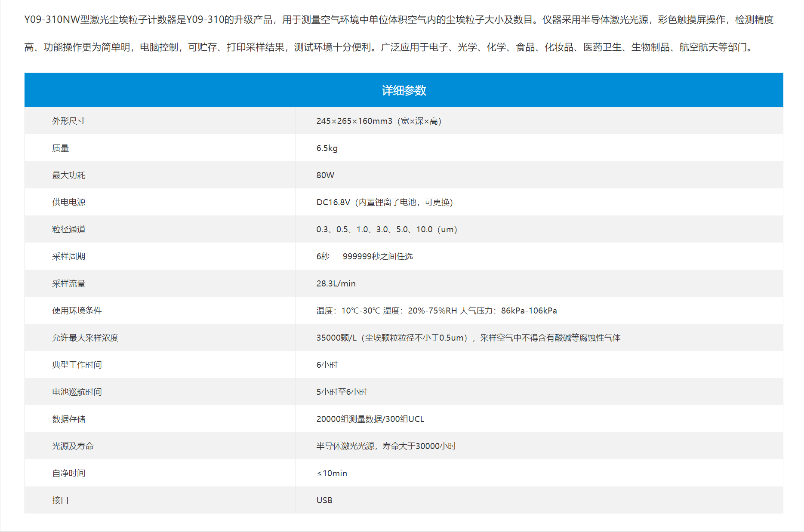Click the 典型工作时间 row label
804x532 pixels.
[77, 365]
